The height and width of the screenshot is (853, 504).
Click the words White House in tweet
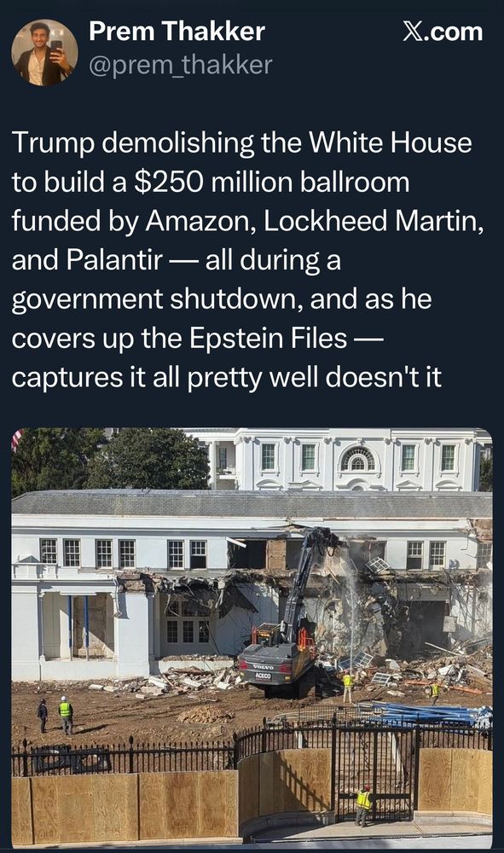point(391,142)
